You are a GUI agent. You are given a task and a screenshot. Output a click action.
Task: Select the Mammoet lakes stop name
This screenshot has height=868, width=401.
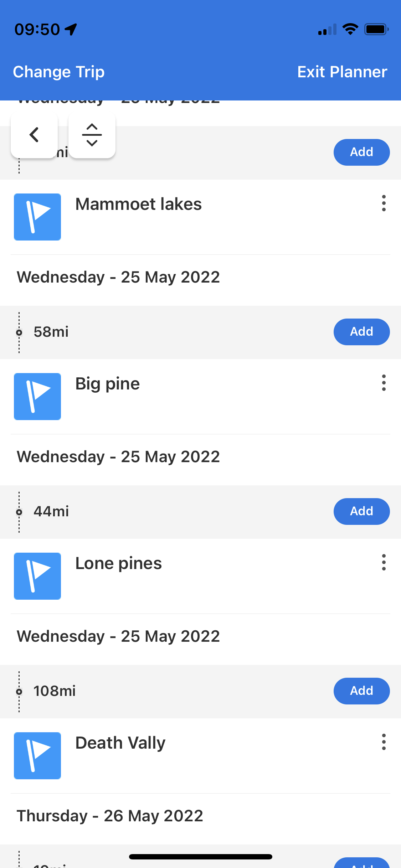click(x=138, y=204)
